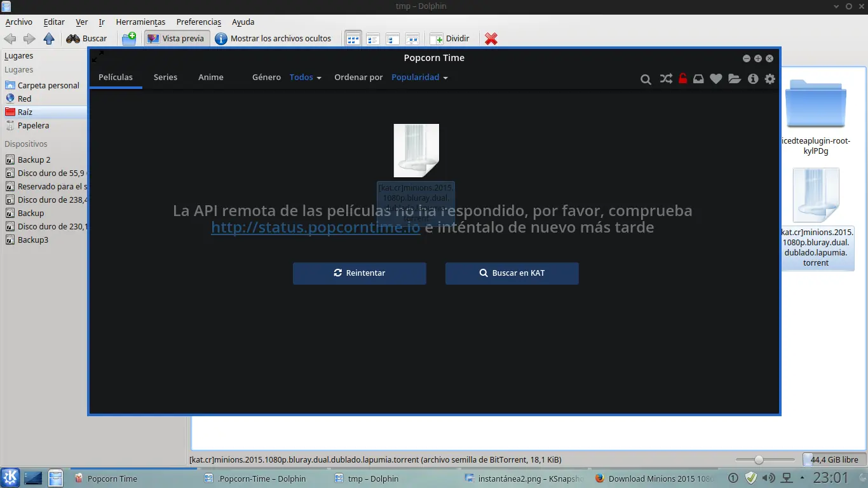
Task: Open Popcorn Time settings gear
Action: coord(770,79)
